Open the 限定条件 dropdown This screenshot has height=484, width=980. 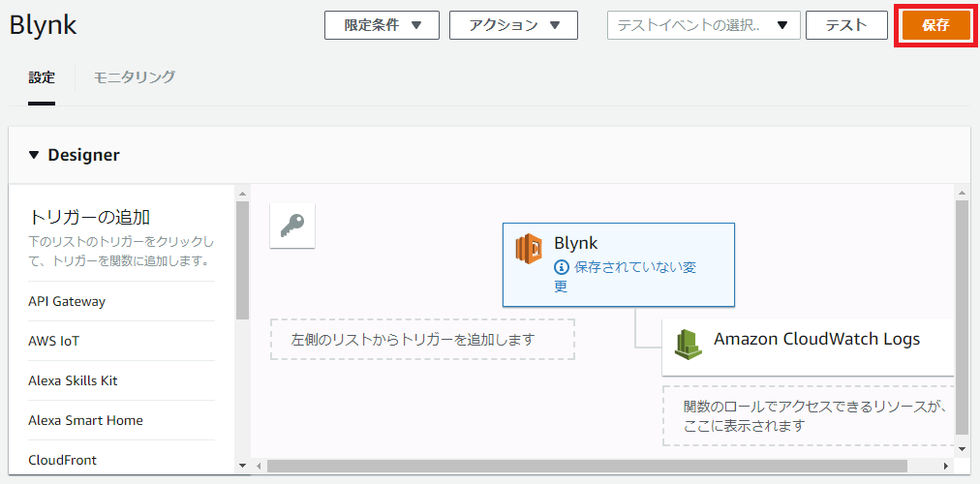click(x=382, y=25)
